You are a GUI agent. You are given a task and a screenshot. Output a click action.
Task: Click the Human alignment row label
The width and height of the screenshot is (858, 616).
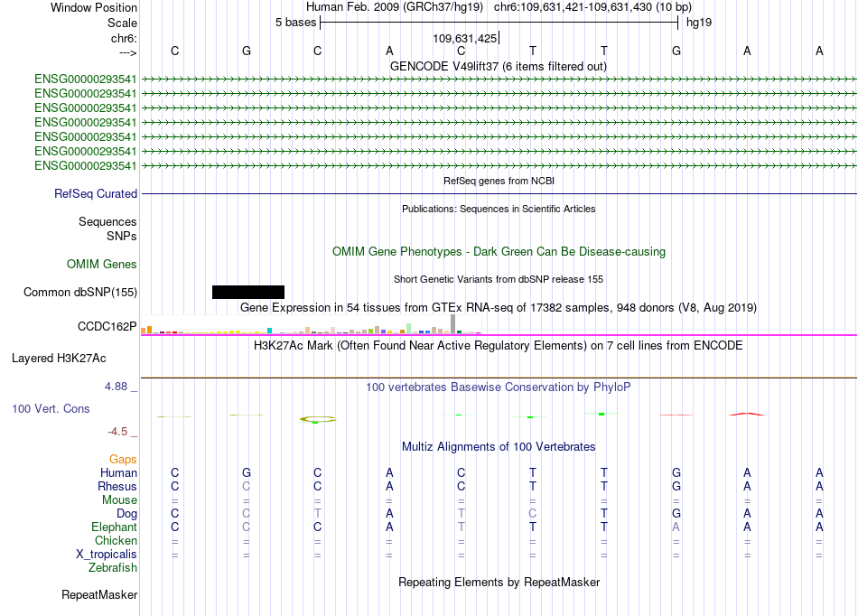[118, 472]
